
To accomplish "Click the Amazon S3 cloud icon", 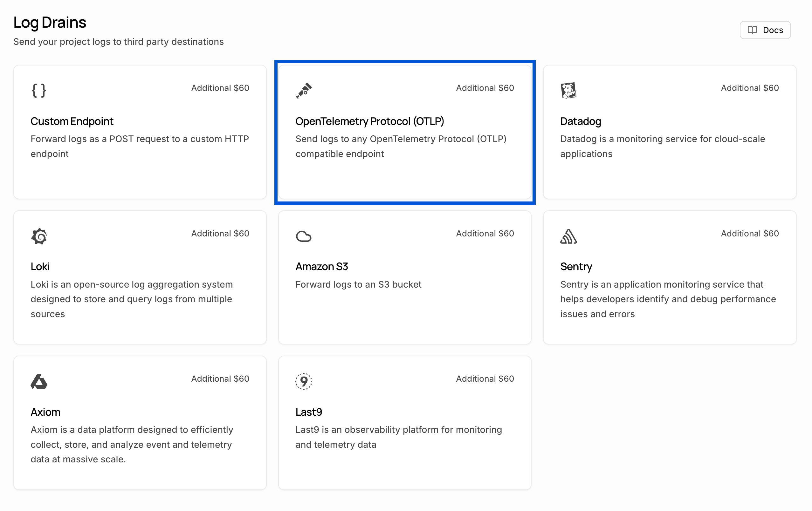I will [x=304, y=236].
